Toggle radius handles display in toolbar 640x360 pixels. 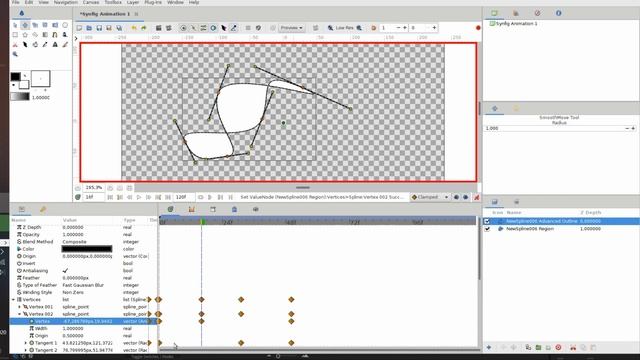tap(213, 28)
